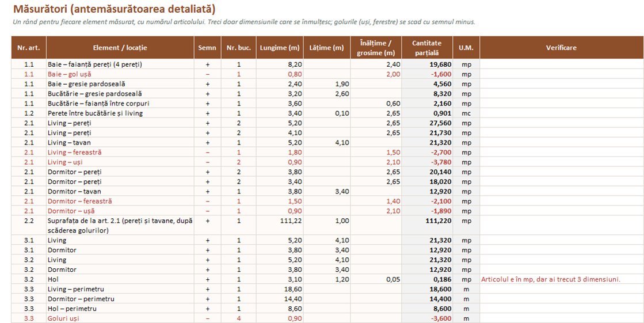Click the 'Cantitate parțială' column header

click(427, 48)
